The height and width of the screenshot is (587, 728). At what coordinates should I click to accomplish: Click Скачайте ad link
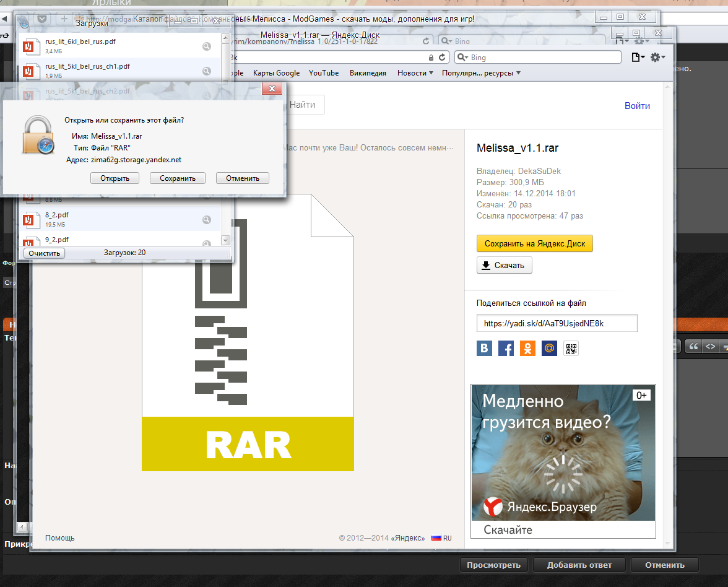(x=508, y=530)
